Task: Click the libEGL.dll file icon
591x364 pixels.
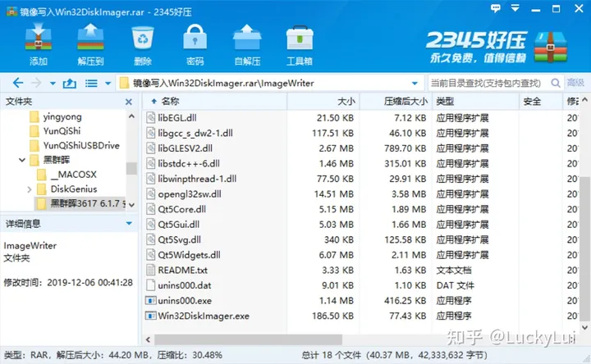Action: click(x=151, y=118)
